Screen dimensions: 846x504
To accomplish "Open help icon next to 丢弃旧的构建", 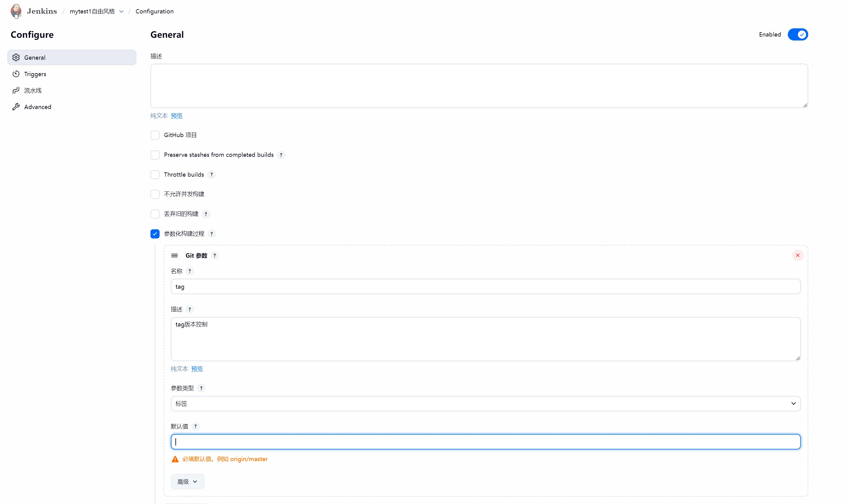I will click(206, 214).
